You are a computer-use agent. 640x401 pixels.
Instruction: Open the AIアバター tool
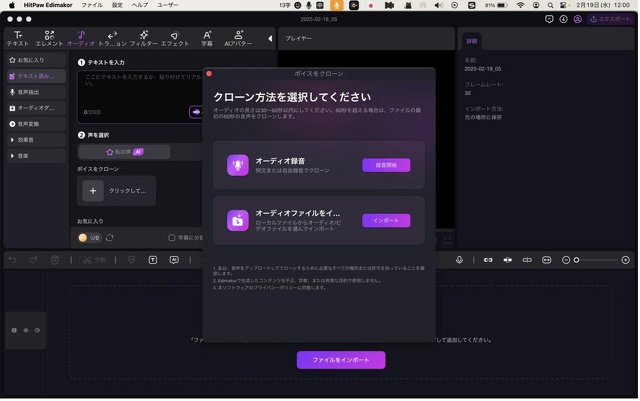click(x=239, y=38)
